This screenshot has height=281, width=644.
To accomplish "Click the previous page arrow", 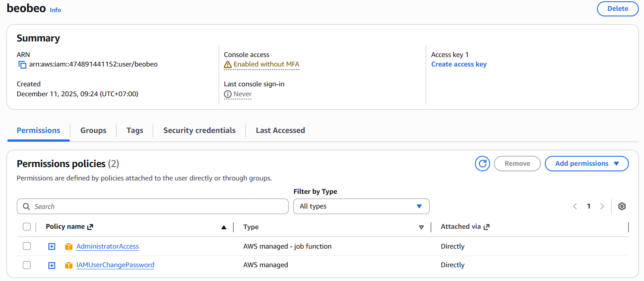I will pyautogui.click(x=575, y=206).
